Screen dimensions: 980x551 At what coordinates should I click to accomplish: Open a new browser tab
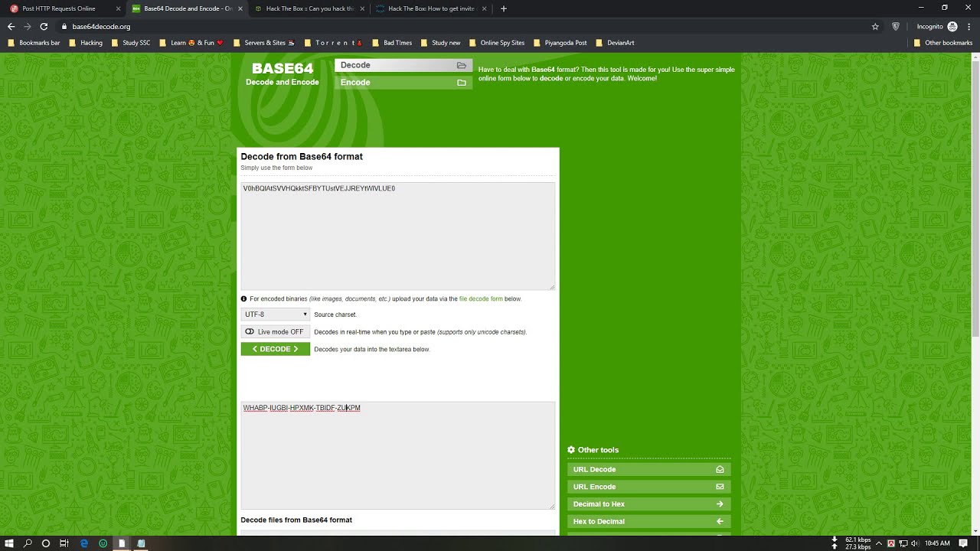click(503, 8)
